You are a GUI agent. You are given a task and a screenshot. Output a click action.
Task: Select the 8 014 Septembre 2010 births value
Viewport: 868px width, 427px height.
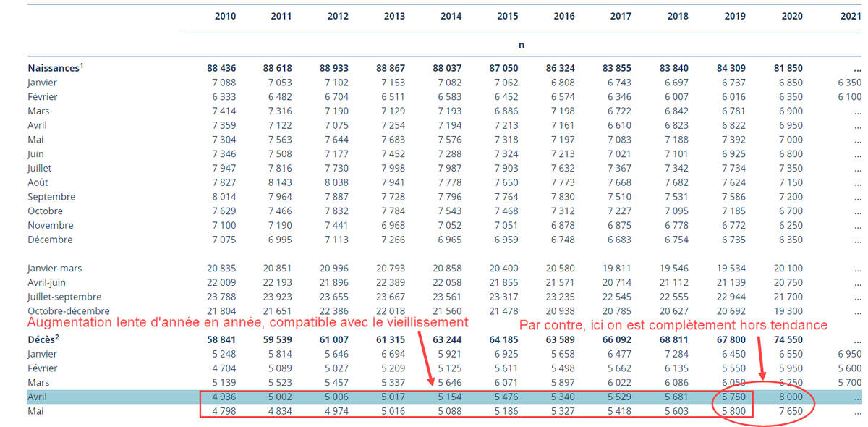[224, 197]
